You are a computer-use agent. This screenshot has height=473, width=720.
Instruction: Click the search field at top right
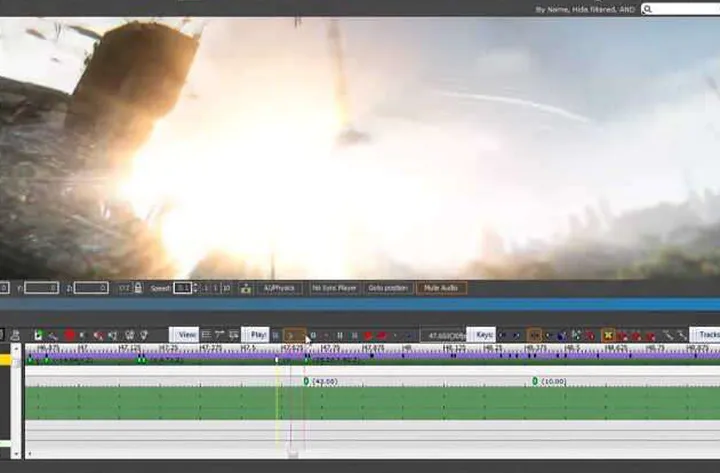point(681,9)
